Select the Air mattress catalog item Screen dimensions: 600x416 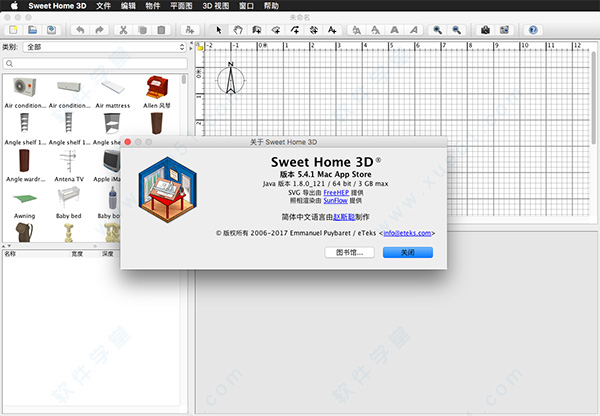click(x=113, y=93)
